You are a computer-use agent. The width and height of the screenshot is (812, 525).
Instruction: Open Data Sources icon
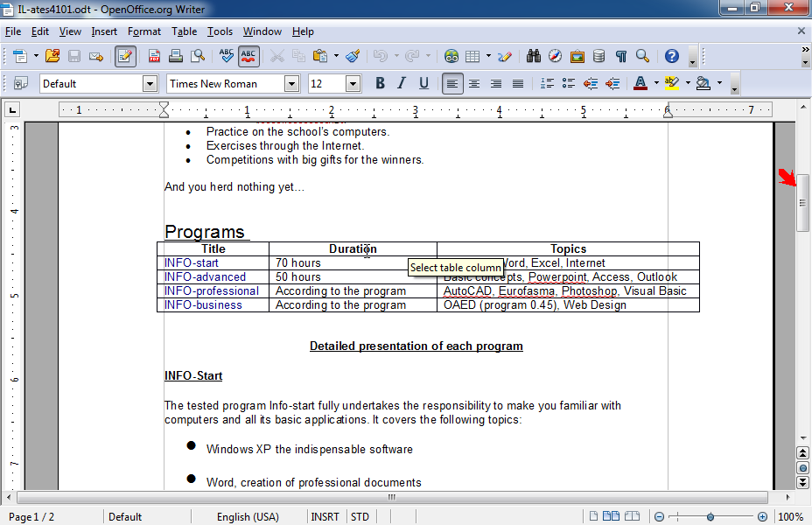pos(598,56)
